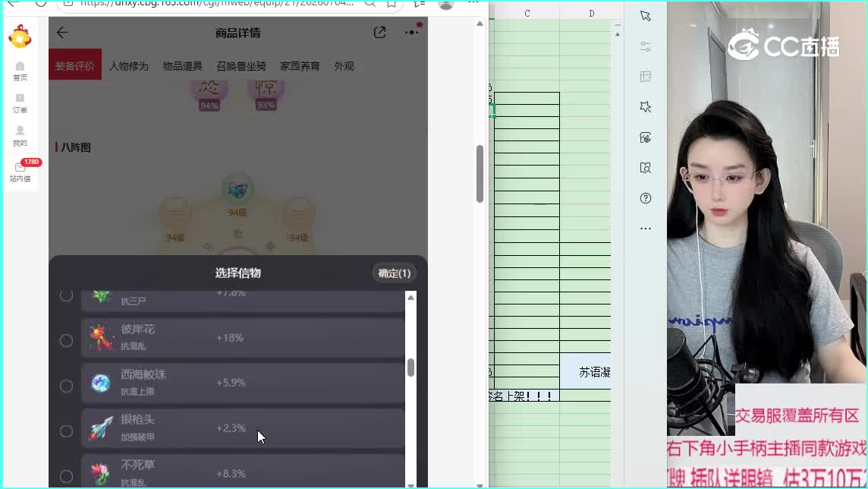
Task: Select column D header in spreadsheet
Action: click(x=591, y=14)
